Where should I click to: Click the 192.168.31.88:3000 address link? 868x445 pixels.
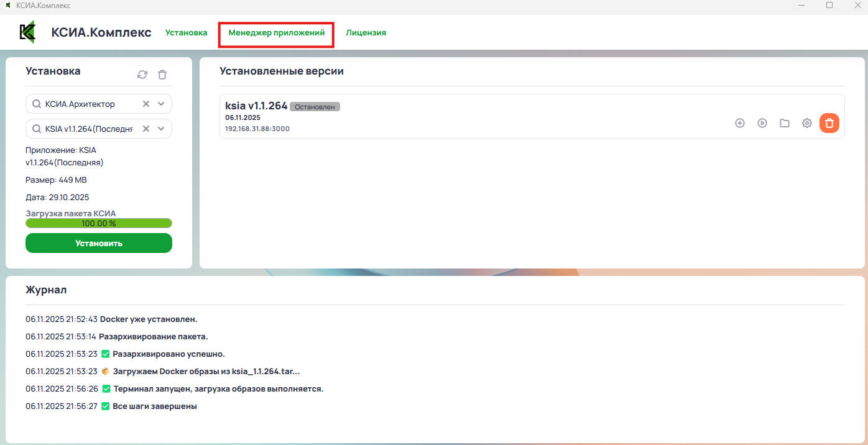tap(257, 129)
